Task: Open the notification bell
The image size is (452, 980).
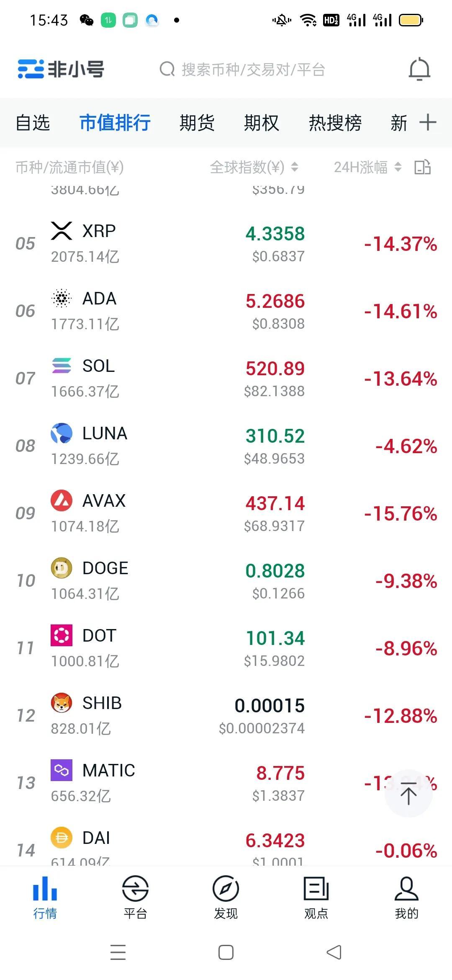Action: click(419, 70)
